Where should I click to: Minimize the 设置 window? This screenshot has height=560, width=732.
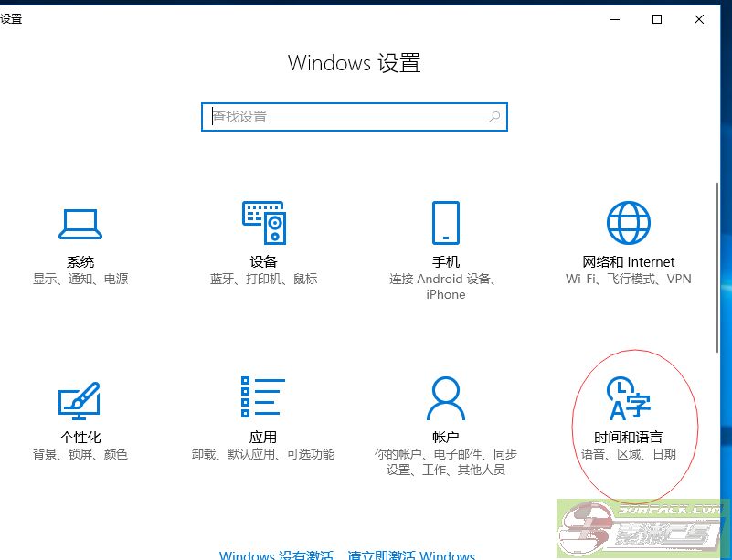coord(614,19)
